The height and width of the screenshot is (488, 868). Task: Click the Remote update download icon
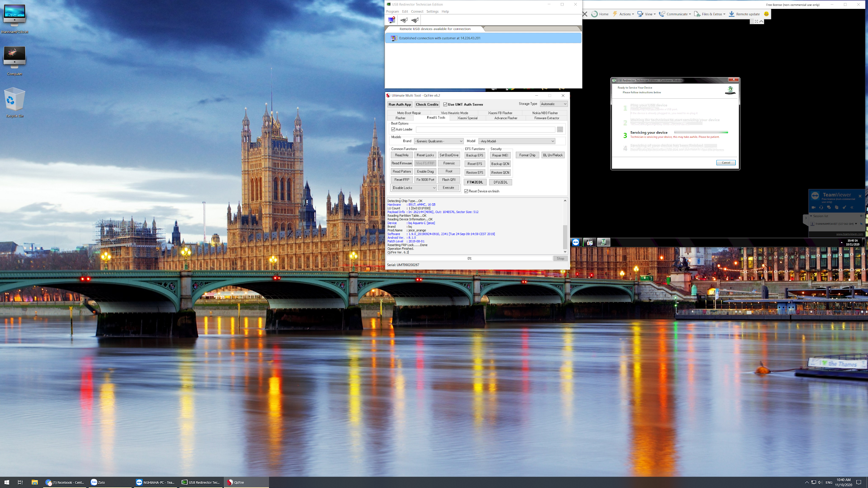click(x=732, y=14)
